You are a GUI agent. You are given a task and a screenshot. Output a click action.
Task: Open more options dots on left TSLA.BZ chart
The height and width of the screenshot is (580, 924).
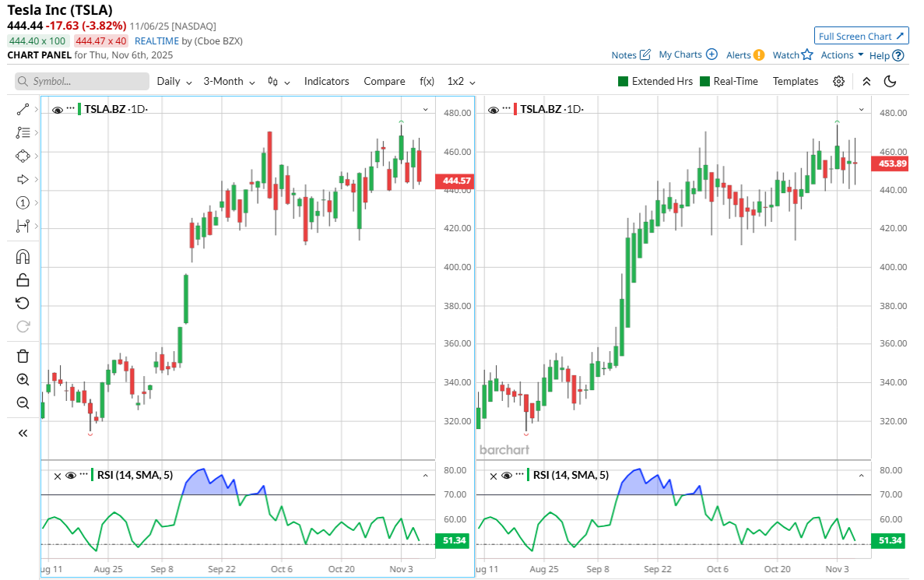tap(71, 108)
